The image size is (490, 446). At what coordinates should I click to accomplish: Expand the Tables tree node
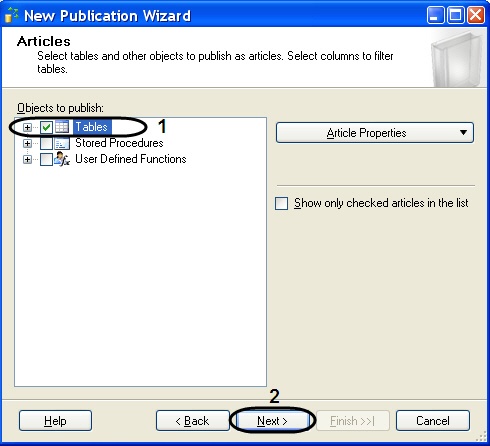27,127
